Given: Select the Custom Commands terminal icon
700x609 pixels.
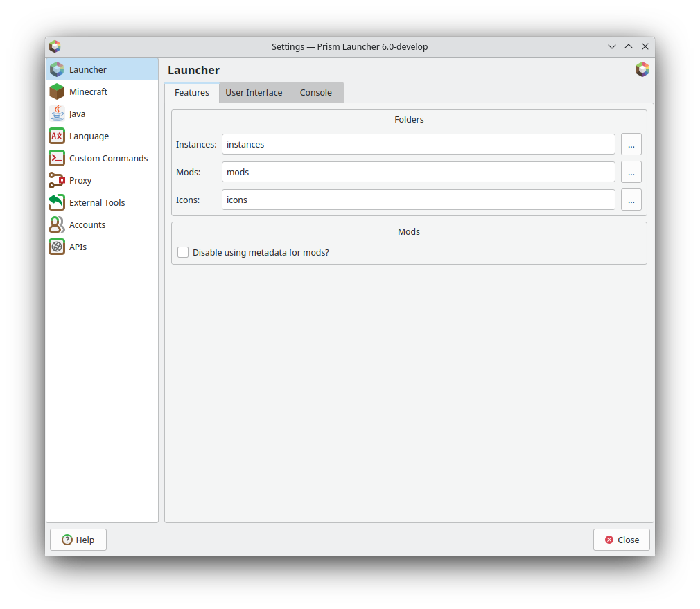Looking at the screenshot, I should (x=57, y=158).
